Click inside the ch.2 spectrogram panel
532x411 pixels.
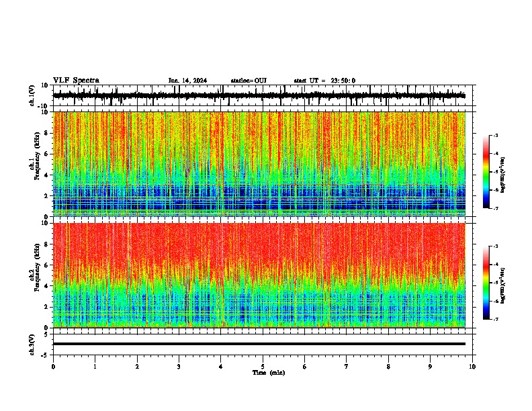[x=259, y=275]
